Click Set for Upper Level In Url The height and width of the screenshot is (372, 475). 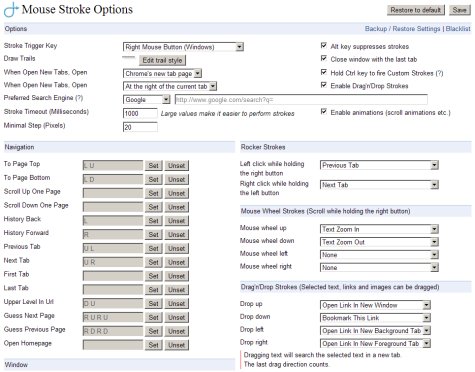tap(154, 304)
